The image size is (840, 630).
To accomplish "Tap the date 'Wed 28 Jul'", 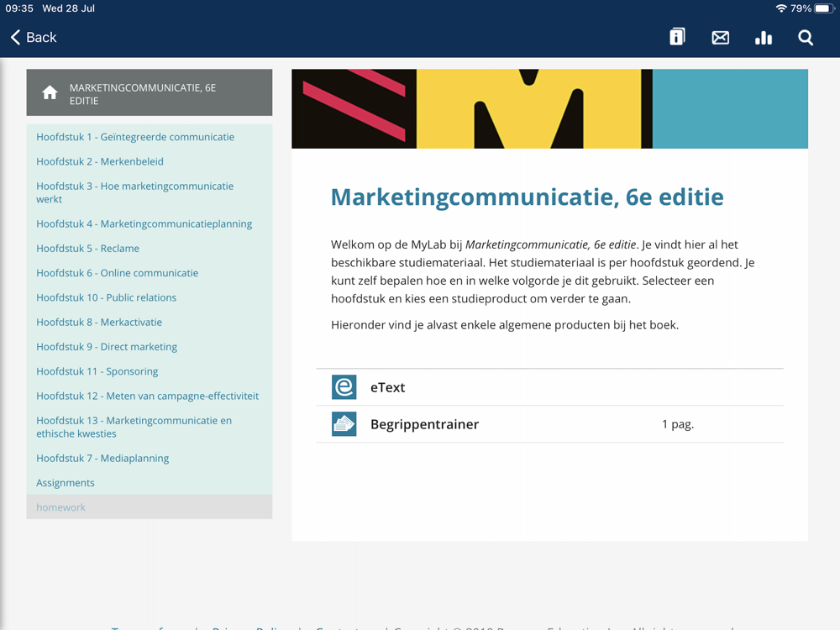I will coord(69,8).
